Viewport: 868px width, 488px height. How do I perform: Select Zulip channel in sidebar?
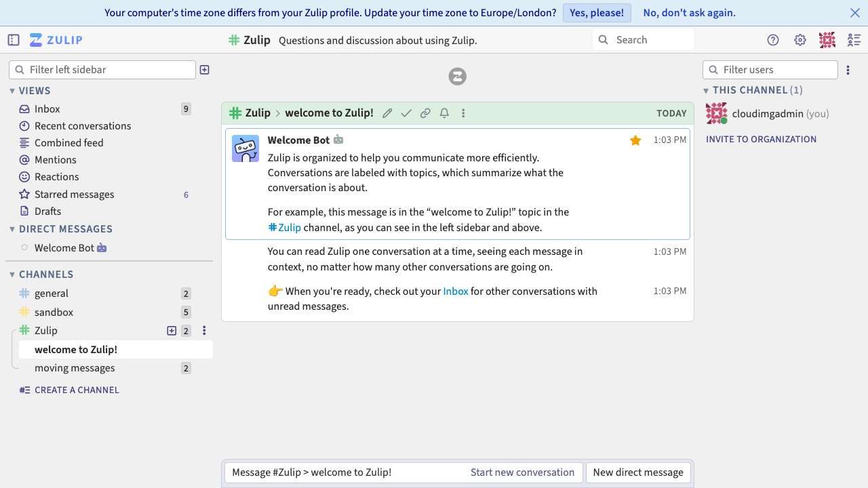46,331
